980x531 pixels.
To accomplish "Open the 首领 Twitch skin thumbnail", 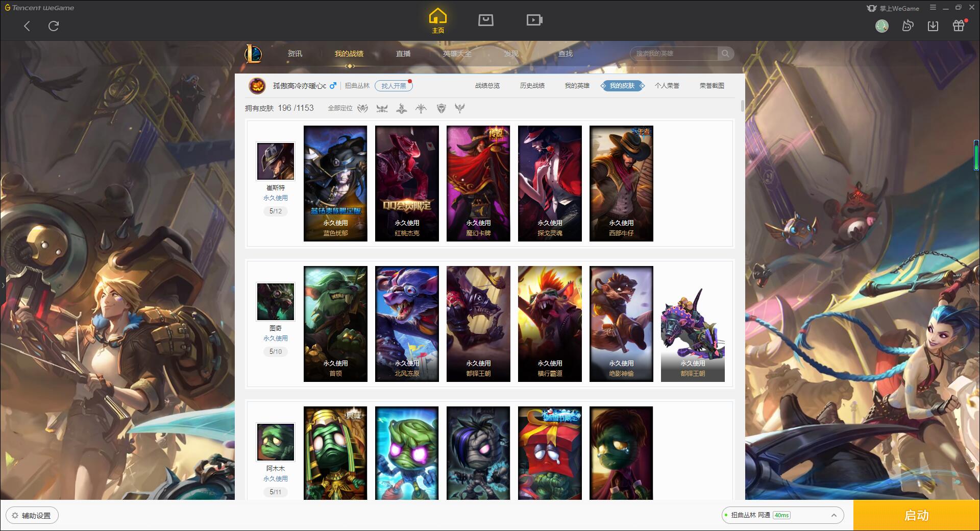I will coord(335,324).
